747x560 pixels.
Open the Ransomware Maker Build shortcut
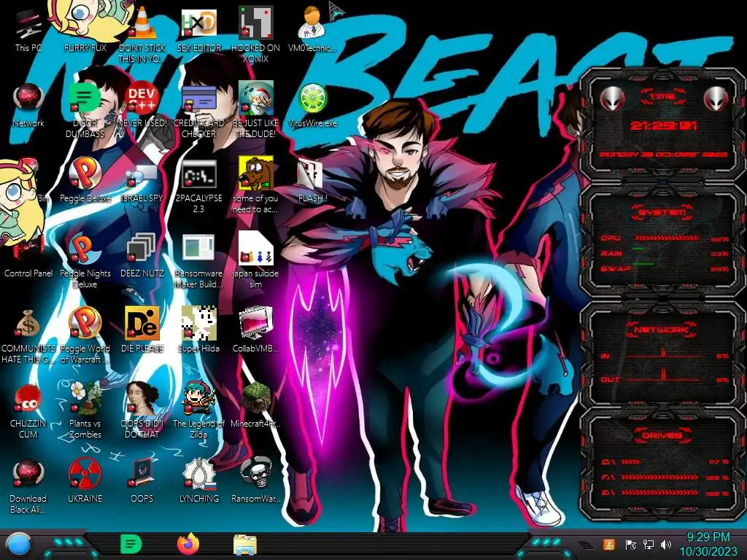(x=198, y=261)
